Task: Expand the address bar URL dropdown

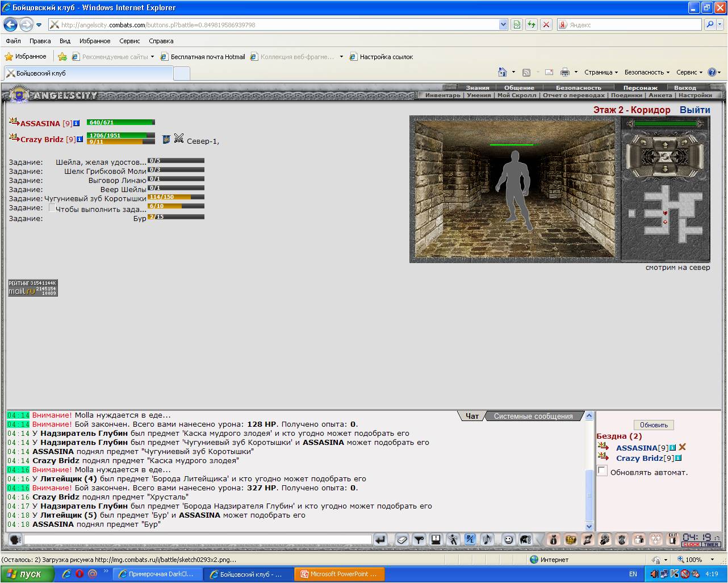Action: [503, 24]
